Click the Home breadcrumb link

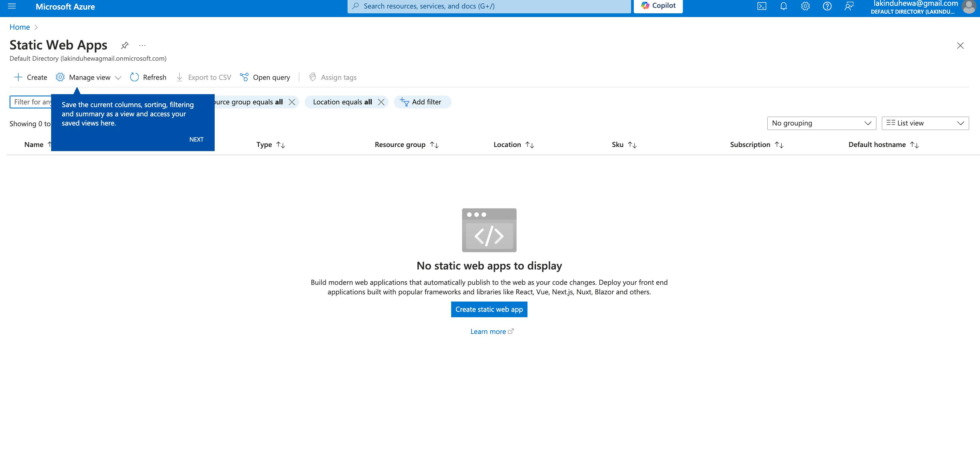click(x=19, y=27)
